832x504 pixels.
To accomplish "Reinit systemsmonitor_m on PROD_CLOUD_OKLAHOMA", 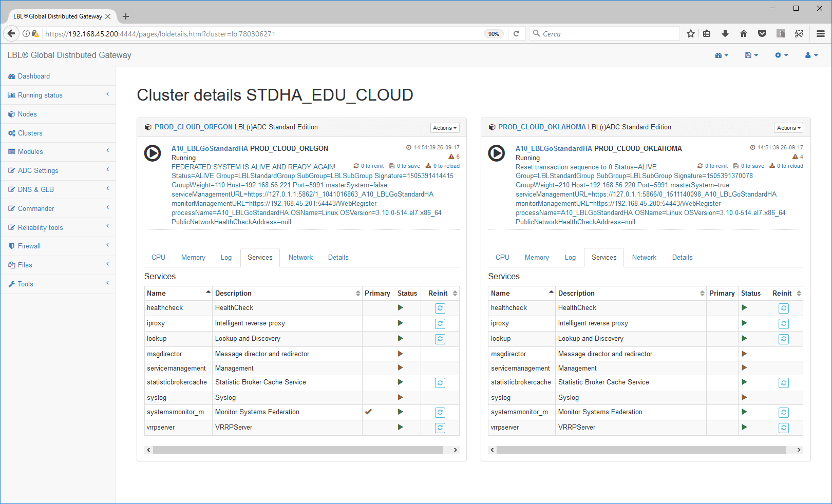I will click(784, 413).
